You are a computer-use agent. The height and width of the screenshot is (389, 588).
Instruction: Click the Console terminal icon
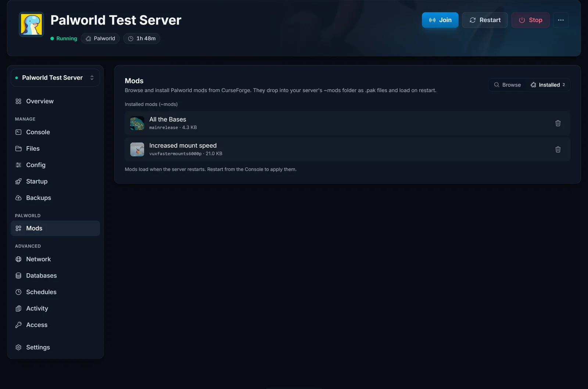(x=18, y=132)
